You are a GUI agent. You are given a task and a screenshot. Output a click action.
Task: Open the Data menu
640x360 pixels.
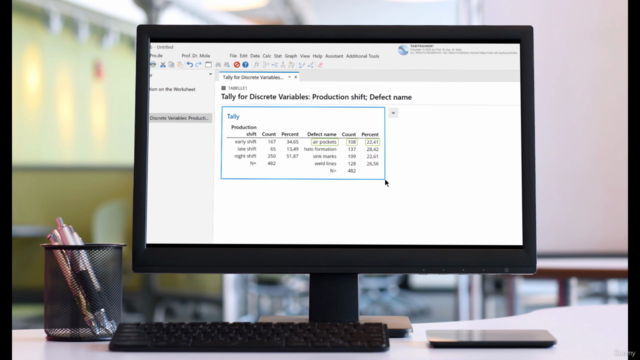coord(255,56)
